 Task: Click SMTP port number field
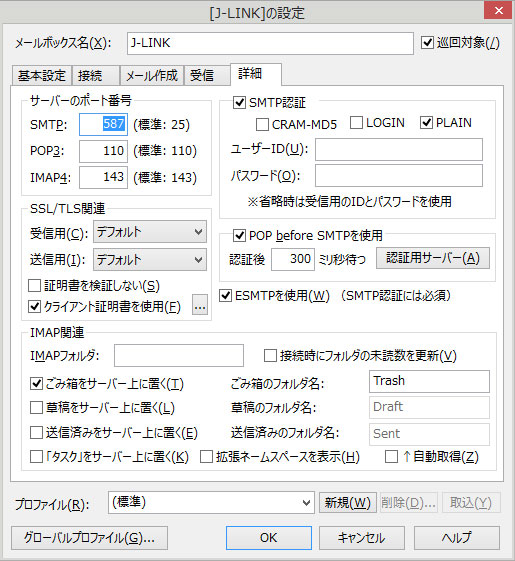click(x=103, y=125)
